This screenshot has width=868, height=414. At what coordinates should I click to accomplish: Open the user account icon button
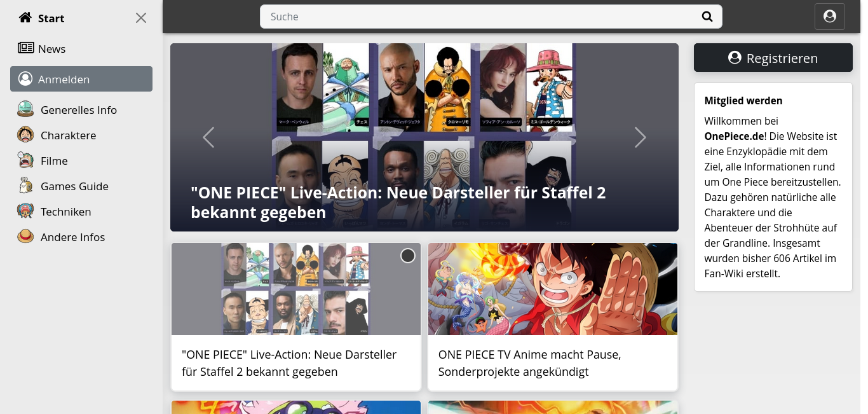click(x=830, y=17)
